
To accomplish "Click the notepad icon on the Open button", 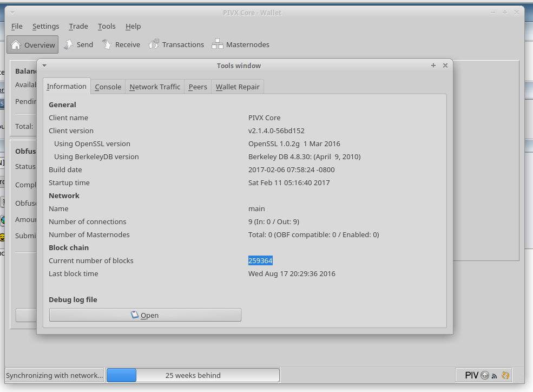I will [x=135, y=315].
